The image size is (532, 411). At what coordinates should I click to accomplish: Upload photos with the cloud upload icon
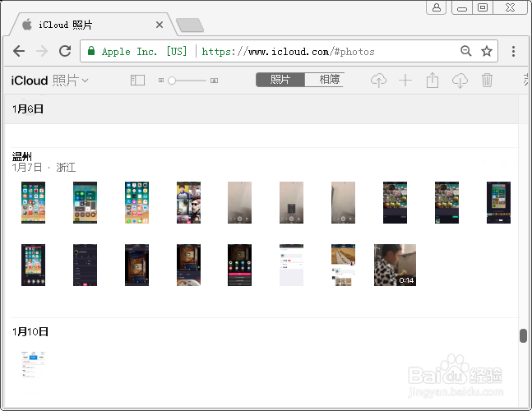378,81
